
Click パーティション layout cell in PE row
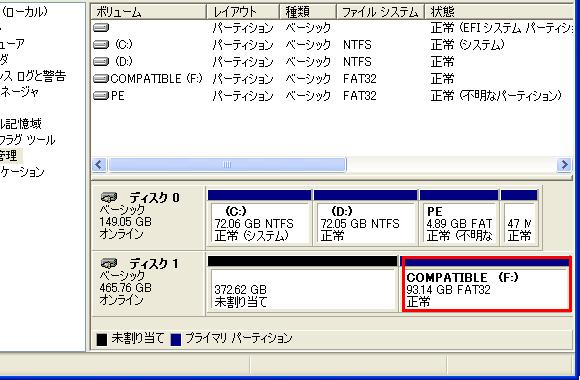click(243, 96)
